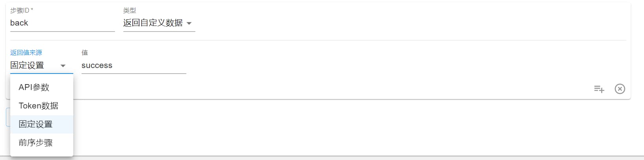Screen dimensions: 644x160
Task: Click the 步骤ID label
Action: pos(22,11)
